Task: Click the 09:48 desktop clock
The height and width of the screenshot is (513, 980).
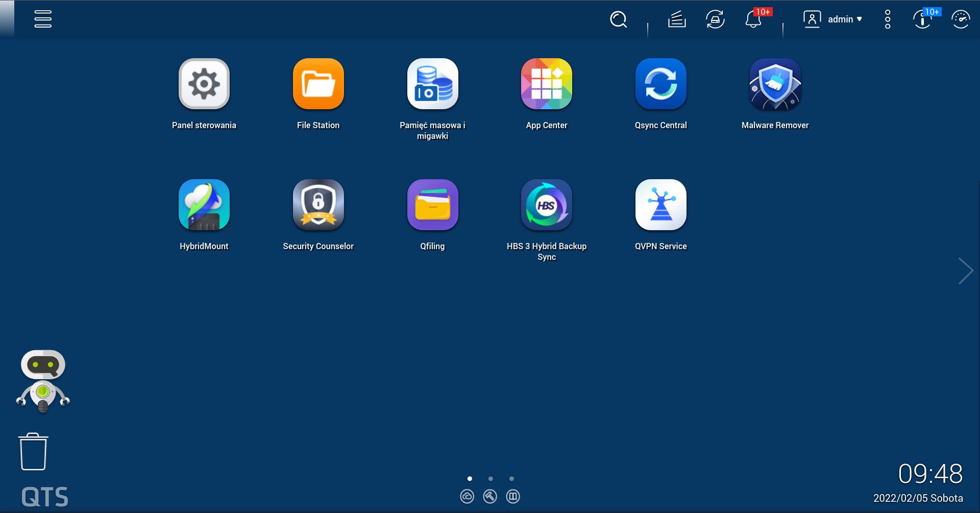Action: [x=930, y=474]
